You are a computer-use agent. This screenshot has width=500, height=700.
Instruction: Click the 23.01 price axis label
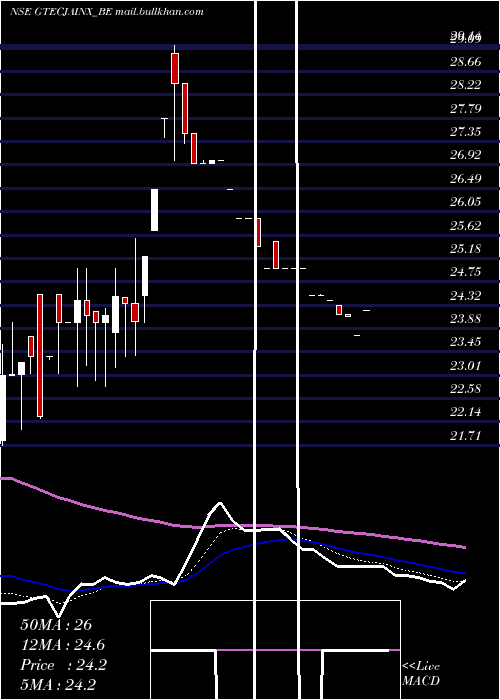pyautogui.click(x=466, y=366)
